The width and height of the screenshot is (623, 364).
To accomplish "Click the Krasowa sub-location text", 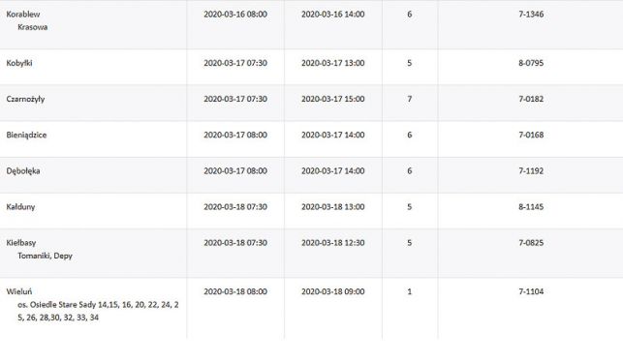I will pos(33,27).
